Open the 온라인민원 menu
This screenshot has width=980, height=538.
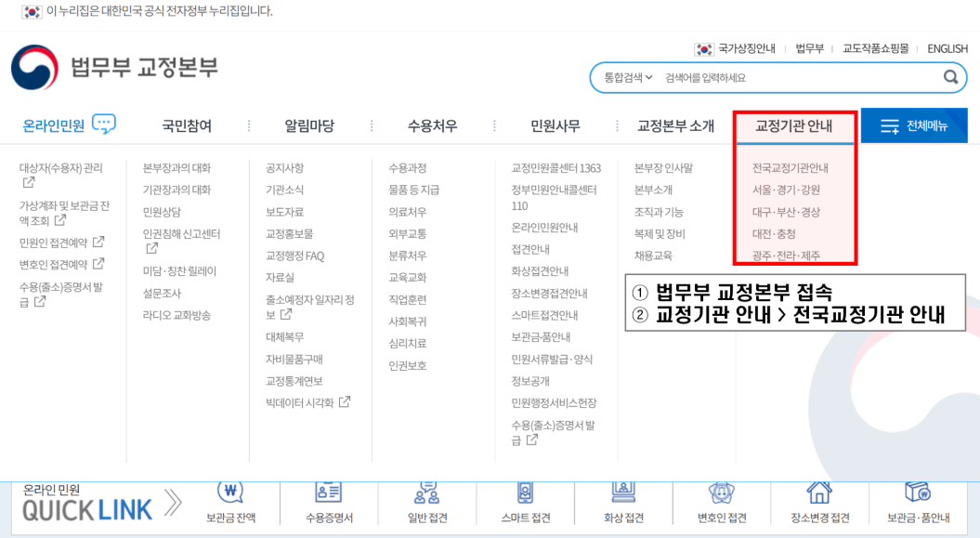pos(53,125)
